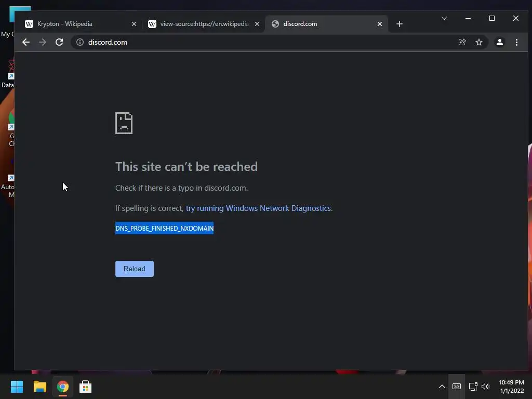The height and width of the screenshot is (399, 532).
Task: Reload the page using toolbar refresh icon
Action: point(59,42)
